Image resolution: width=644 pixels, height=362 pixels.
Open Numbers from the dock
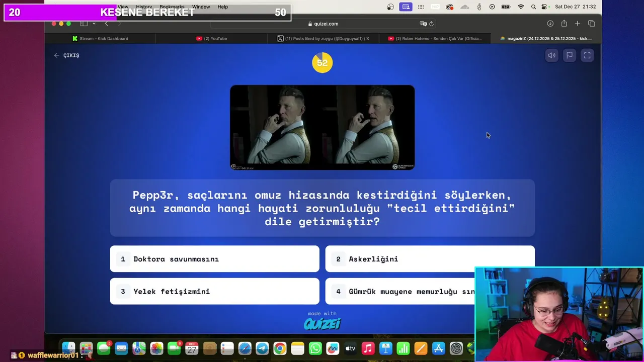404,348
